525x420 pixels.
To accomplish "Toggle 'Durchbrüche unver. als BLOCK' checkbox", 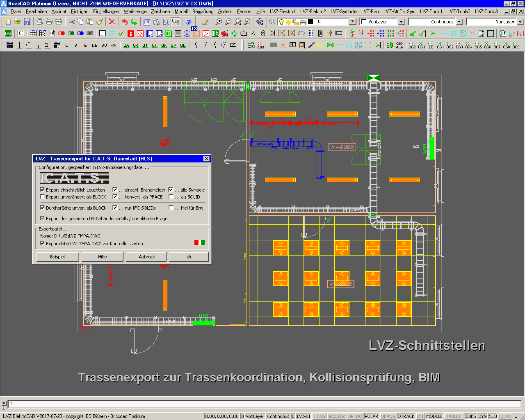I will tap(42, 208).
